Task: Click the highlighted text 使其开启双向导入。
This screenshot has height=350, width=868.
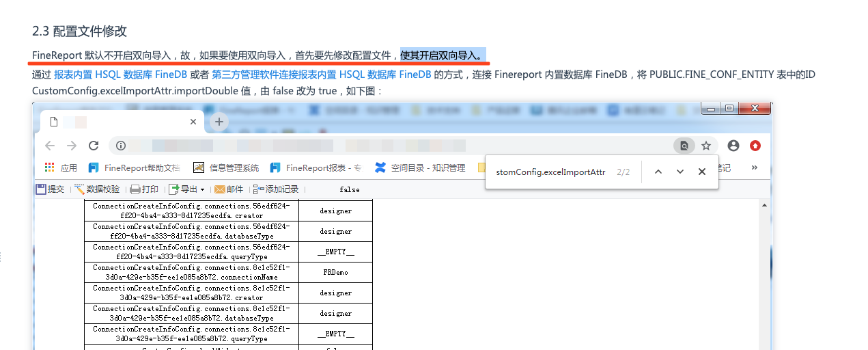Action: [444, 55]
